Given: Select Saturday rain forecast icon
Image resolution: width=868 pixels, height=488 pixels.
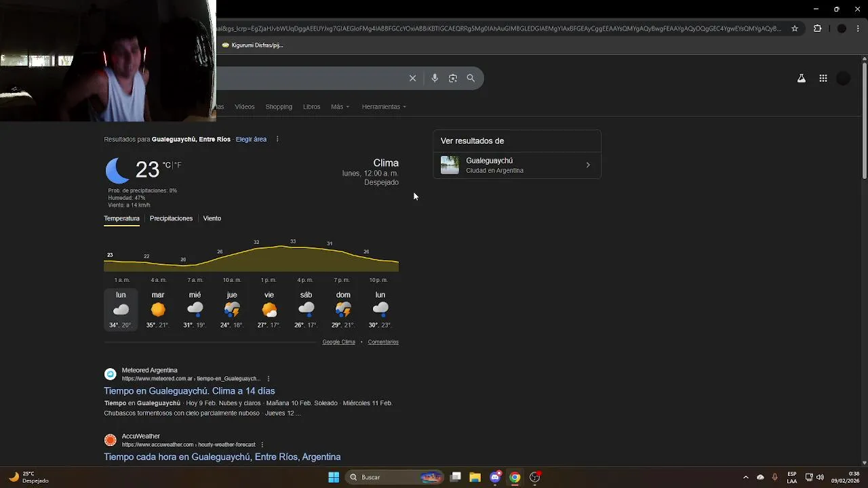Looking at the screenshot, I should point(306,310).
